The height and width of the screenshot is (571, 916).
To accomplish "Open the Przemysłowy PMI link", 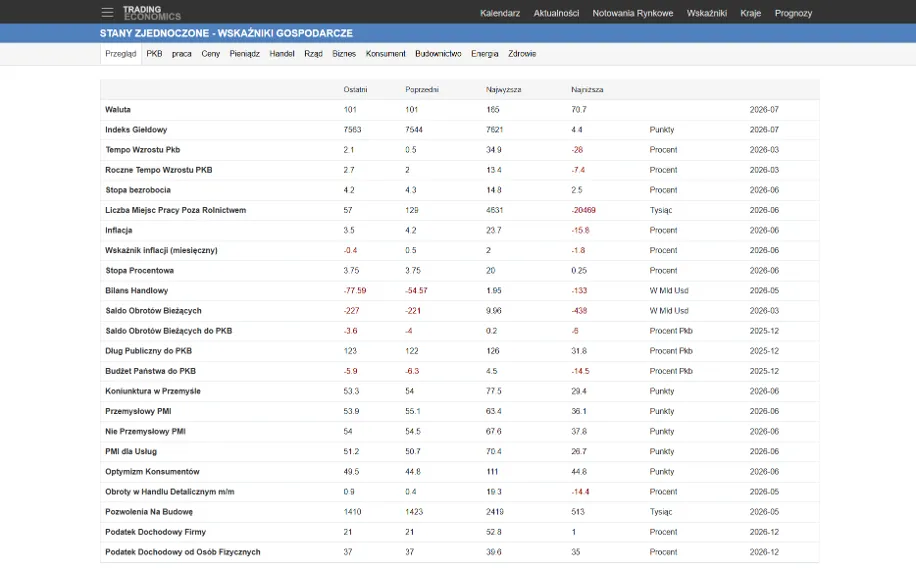I will coord(138,411).
